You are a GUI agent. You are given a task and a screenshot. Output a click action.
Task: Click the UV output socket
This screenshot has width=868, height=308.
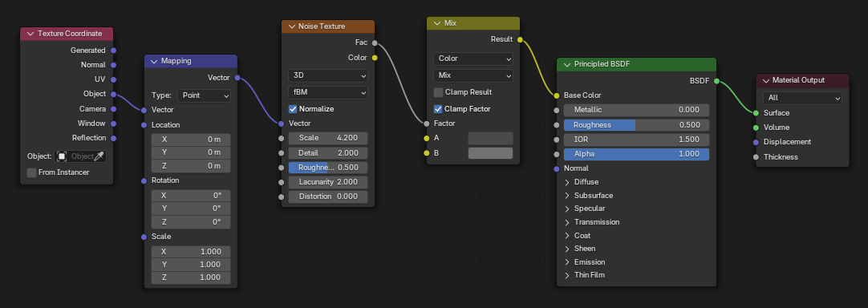(113, 79)
